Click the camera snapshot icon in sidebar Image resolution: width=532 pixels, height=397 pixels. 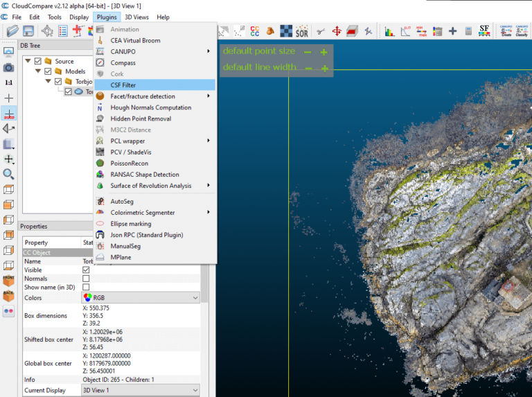(x=8, y=67)
